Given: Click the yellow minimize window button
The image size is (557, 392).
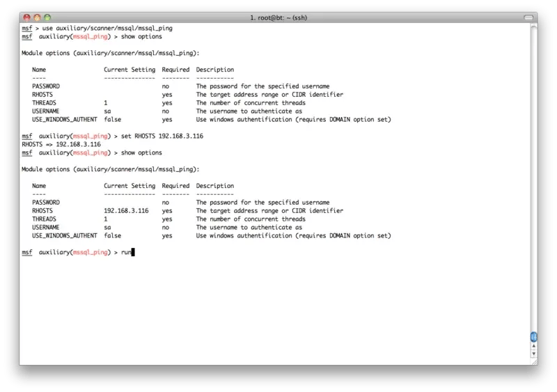Looking at the screenshot, I should coord(37,15).
